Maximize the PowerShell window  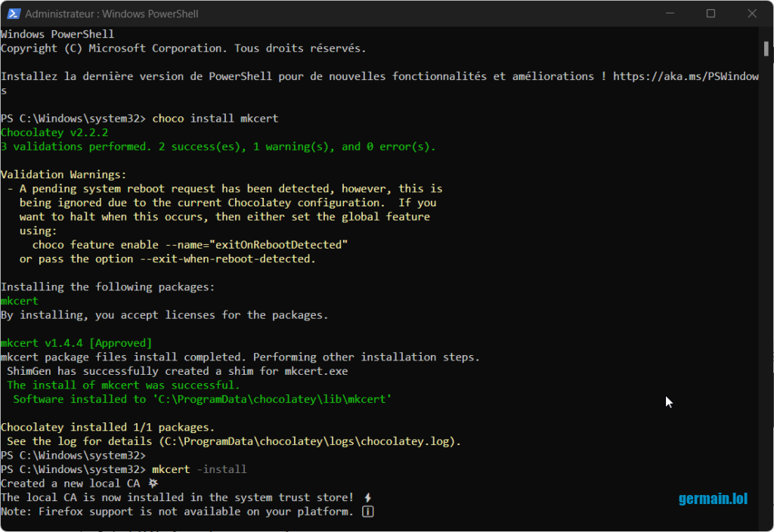(711, 14)
